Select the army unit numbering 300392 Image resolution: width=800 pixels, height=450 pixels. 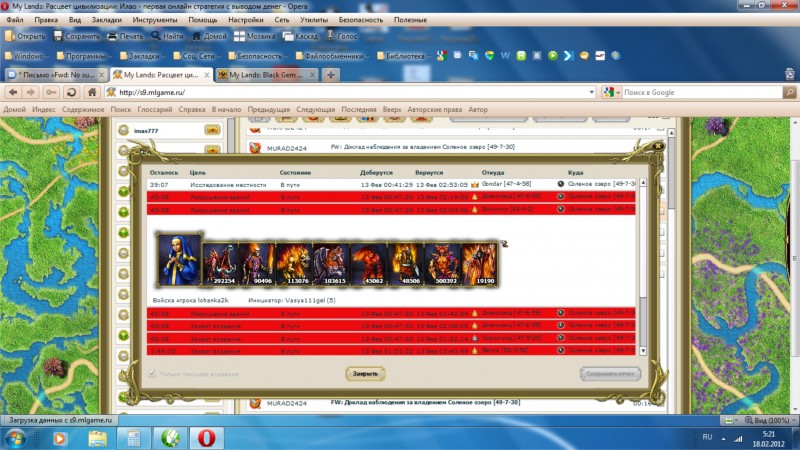442,264
